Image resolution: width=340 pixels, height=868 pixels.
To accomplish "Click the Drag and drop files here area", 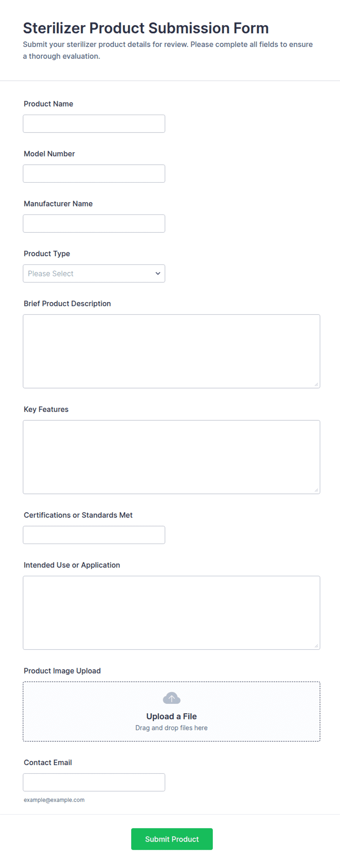I will click(x=171, y=728).
